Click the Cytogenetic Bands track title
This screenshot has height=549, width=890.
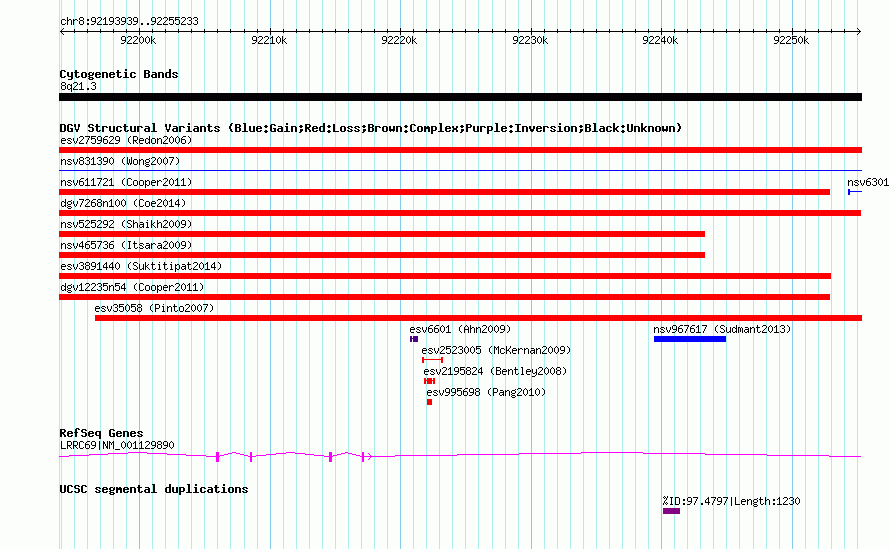point(119,74)
